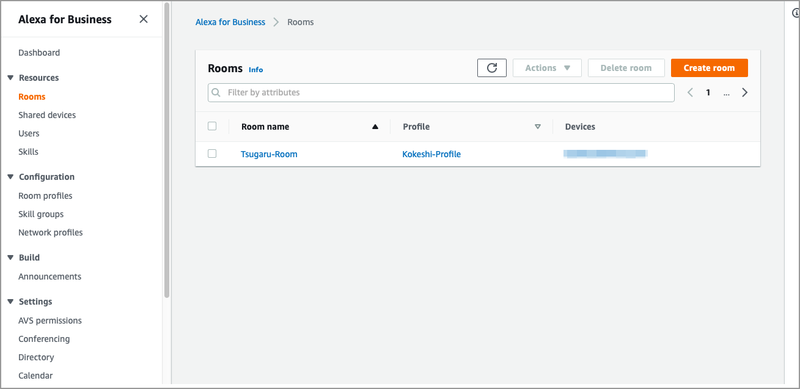Open Announcements
Viewport: 800px width, 389px height.
[49, 276]
